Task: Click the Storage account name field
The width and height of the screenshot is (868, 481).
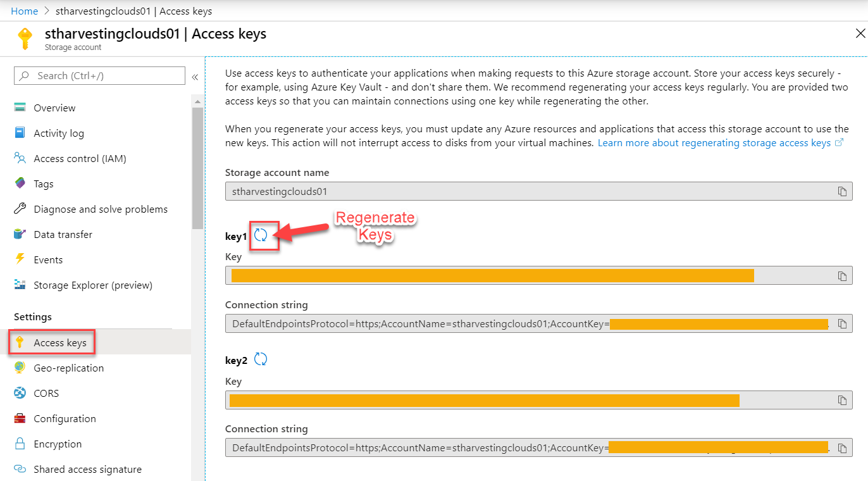Action: (538, 191)
